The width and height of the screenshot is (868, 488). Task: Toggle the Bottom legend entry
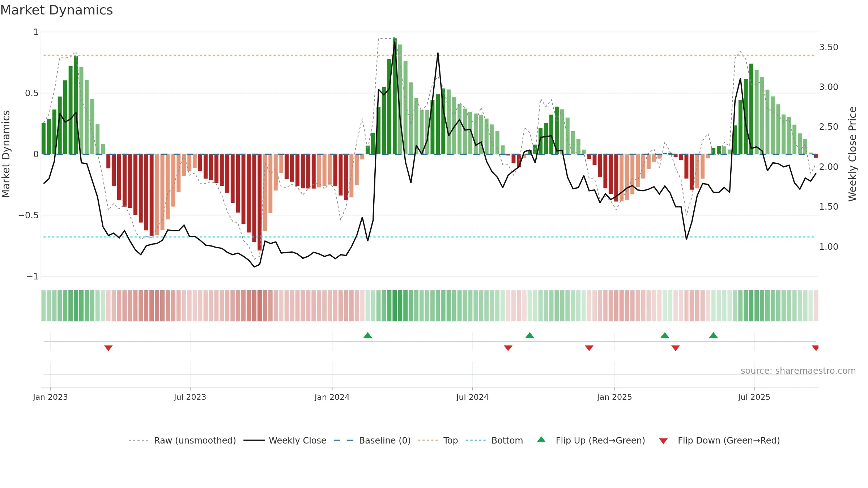494,440
